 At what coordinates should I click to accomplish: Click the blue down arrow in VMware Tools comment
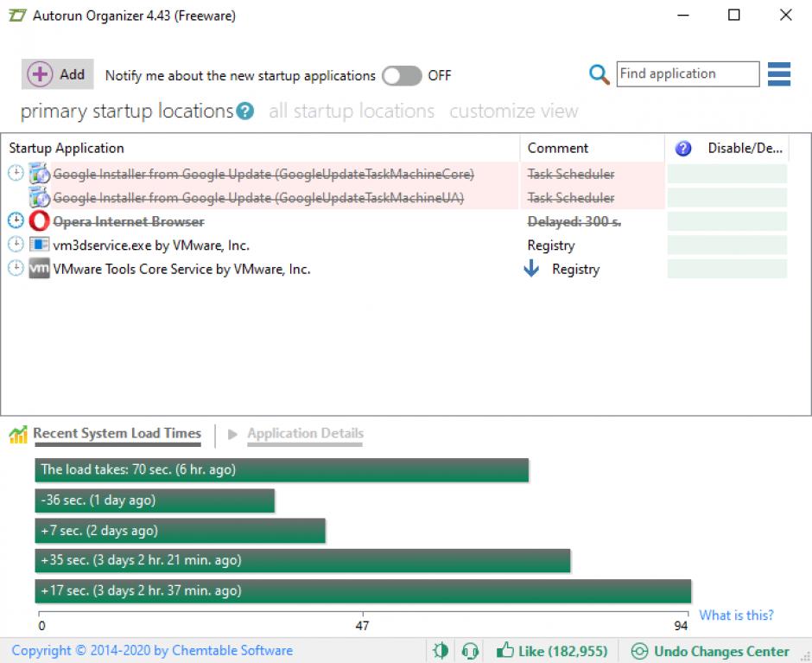pyautogui.click(x=531, y=269)
